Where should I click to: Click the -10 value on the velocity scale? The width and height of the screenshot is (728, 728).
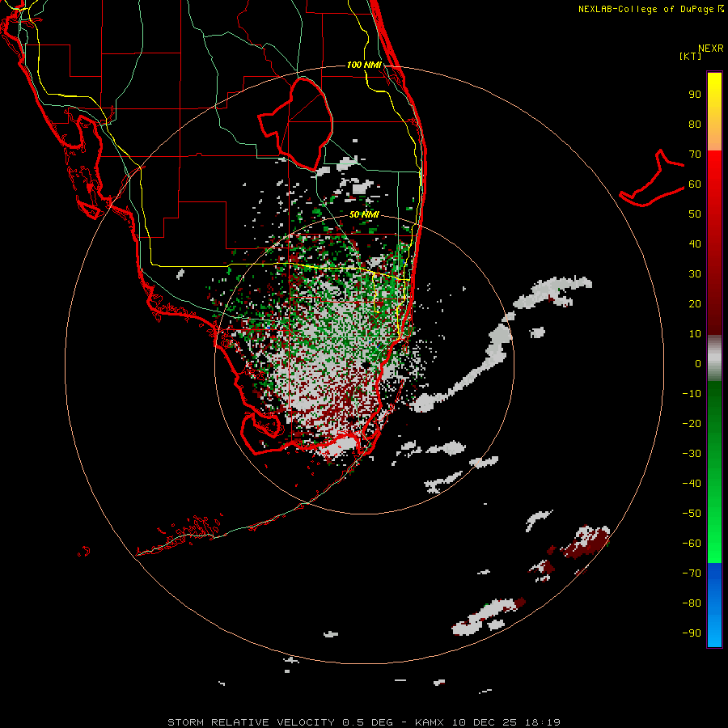click(692, 394)
